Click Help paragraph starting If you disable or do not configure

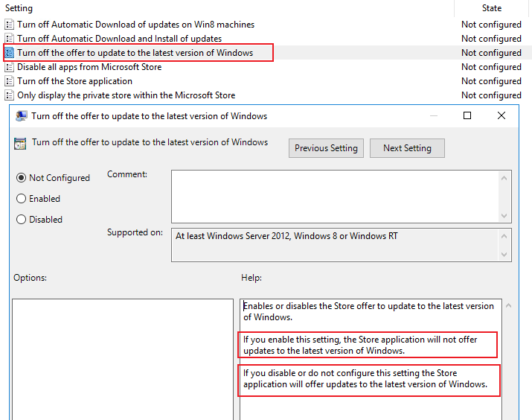click(x=365, y=378)
